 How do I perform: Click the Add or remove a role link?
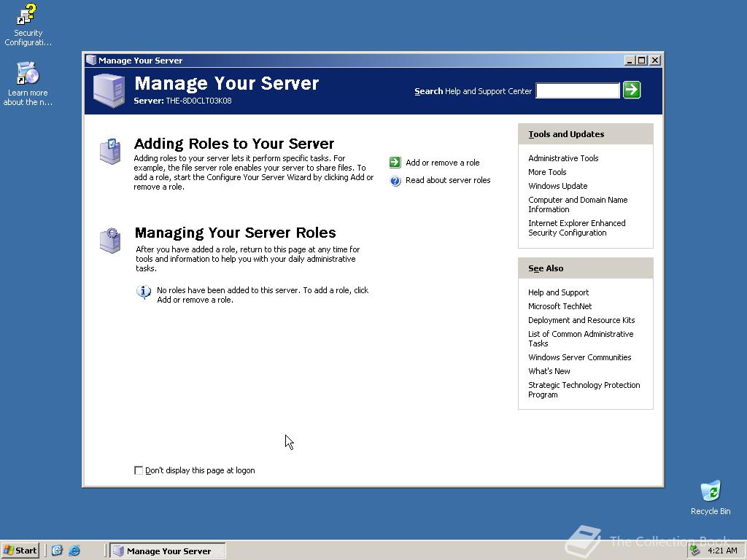[x=443, y=163]
